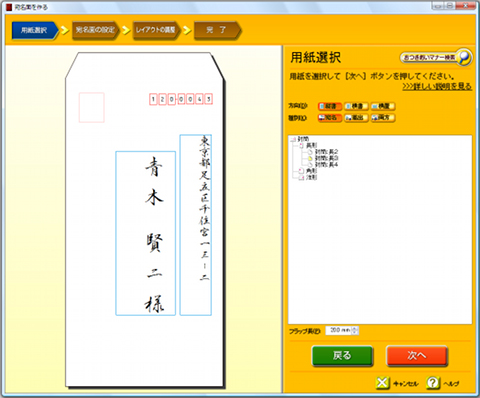
Task: Choose the 宛名 address-side type button
Action: (330, 118)
